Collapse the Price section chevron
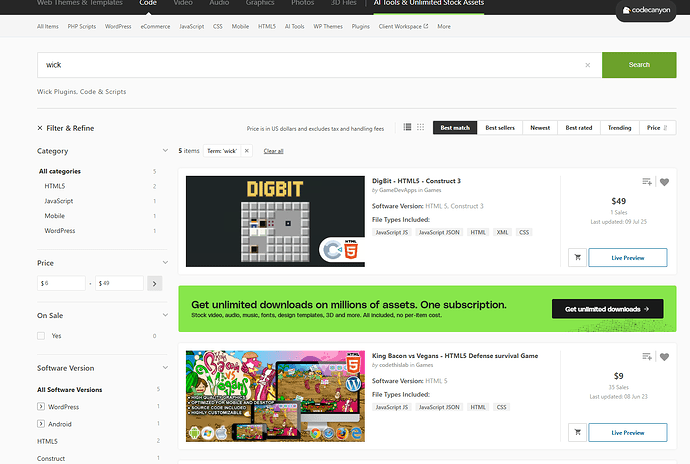Screen dimensions: 690x464 pyautogui.click(x=165, y=262)
